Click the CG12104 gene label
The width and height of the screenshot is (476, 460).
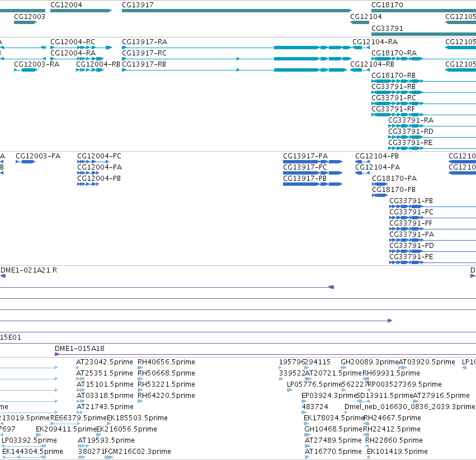point(366,16)
